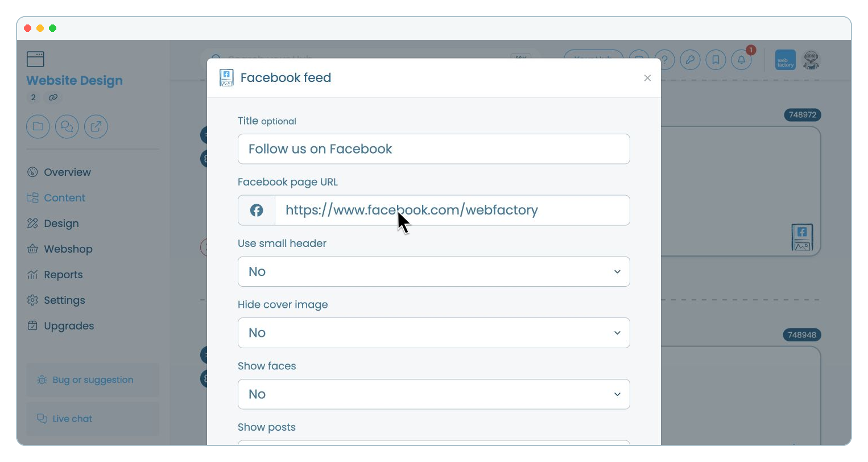Open the Hide cover image dropdown
Image resolution: width=868 pixels, height=462 pixels.
(433, 333)
